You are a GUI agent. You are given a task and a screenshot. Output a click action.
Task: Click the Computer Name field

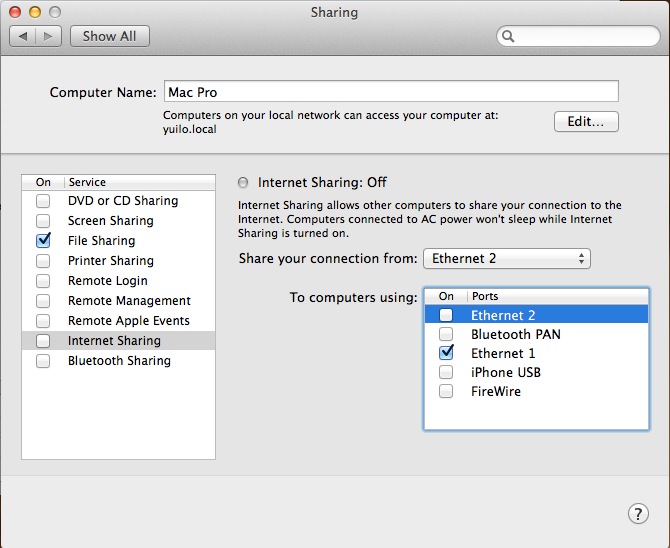point(391,91)
